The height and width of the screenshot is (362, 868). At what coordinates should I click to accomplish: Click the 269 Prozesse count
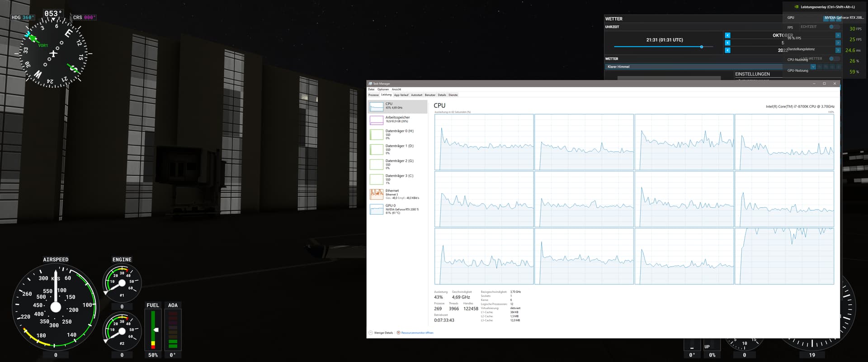click(438, 309)
